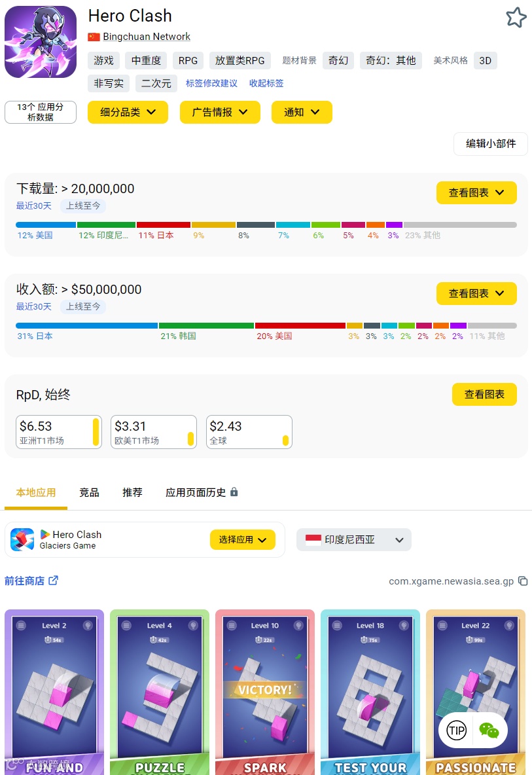Click blue 美国 segment in downloads bar
This screenshot has height=775, width=532.
pos(46,225)
